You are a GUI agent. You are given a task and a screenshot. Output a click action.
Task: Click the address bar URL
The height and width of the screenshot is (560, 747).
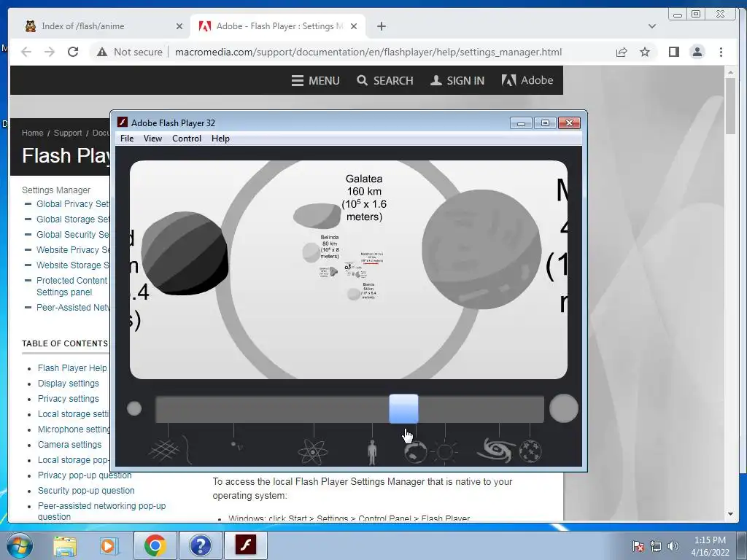point(368,52)
